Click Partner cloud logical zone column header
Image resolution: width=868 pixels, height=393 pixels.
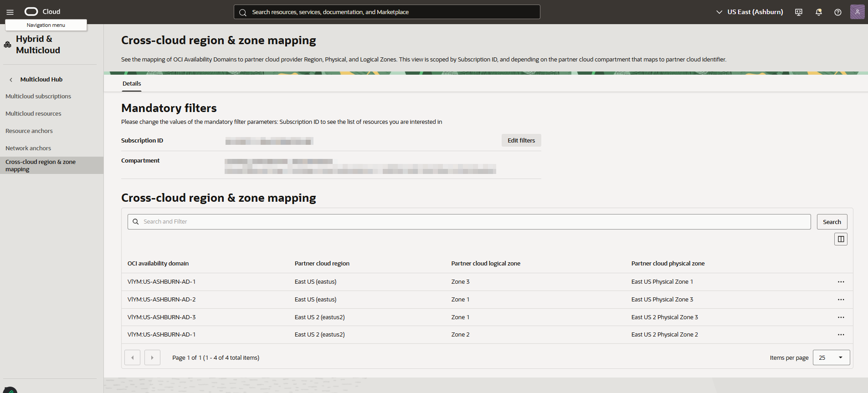click(486, 264)
